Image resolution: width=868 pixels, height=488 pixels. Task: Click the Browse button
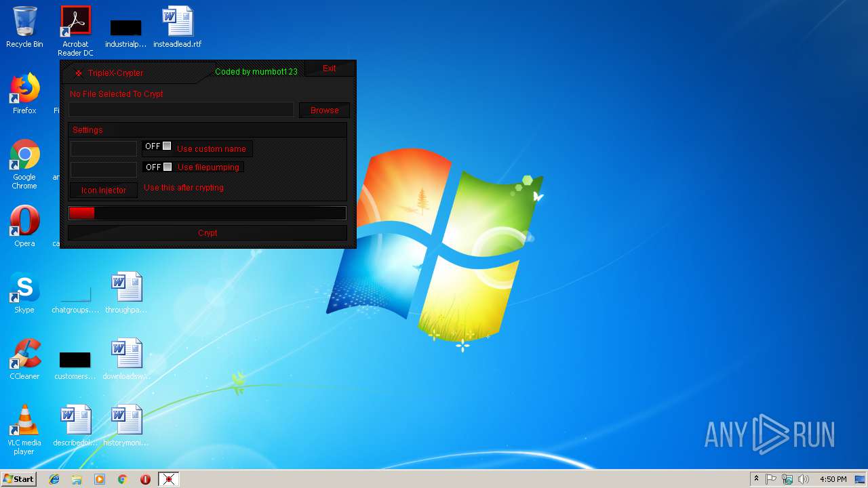[x=324, y=110]
